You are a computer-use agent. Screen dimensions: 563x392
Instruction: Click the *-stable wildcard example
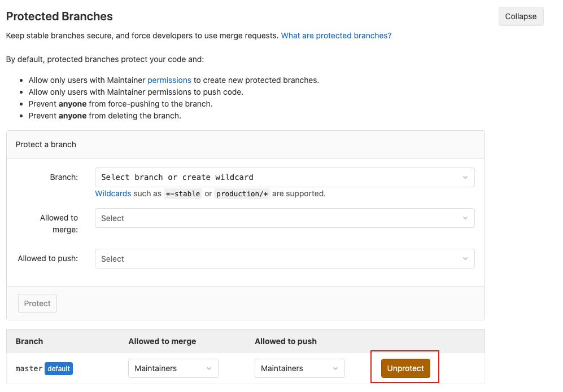point(183,193)
